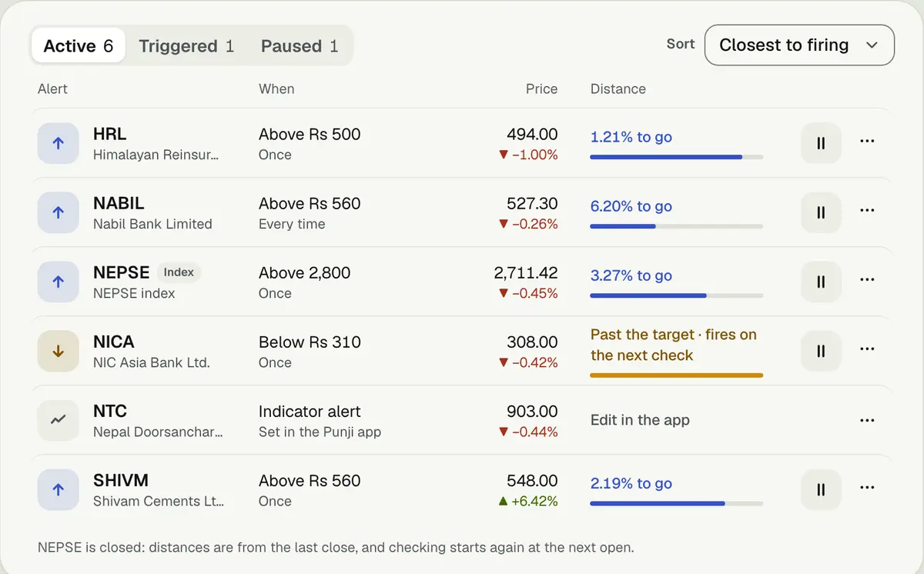Open more options for NABIL alert
924x574 pixels.
point(867,211)
